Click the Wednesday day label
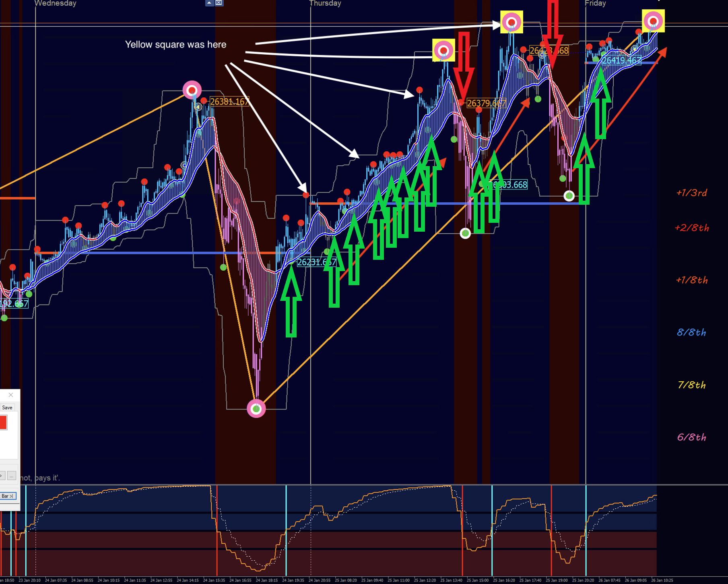728x584 pixels. pos(56,3)
